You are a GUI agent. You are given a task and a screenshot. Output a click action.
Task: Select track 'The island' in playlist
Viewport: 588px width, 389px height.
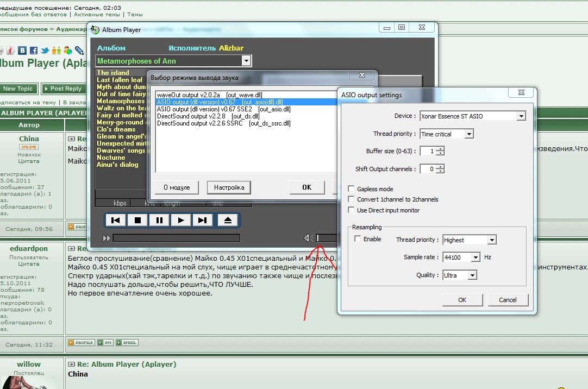113,73
